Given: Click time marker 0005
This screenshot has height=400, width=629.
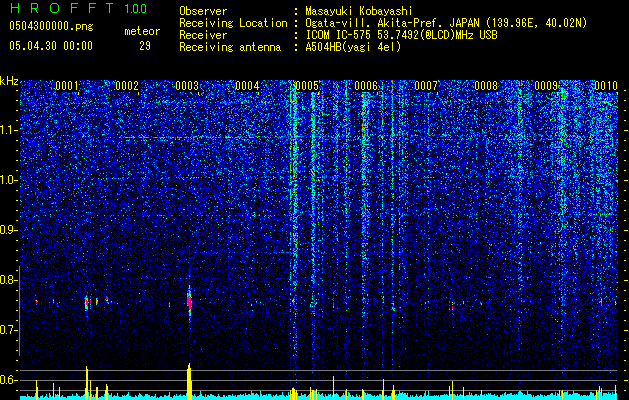Looking at the screenshot, I should tap(307, 85).
